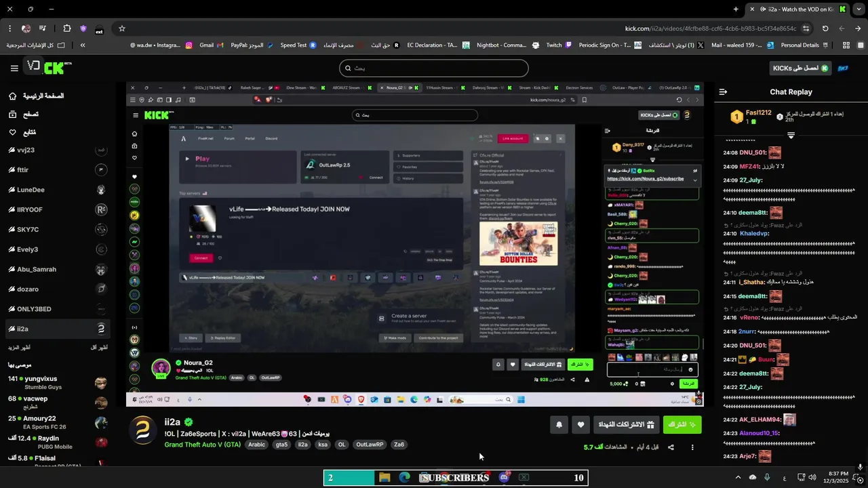Open ONLY3BED channel in sidebar
Image resolution: width=868 pixels, height=488 pixels.
pyautogui.click(x=57, y=309)
